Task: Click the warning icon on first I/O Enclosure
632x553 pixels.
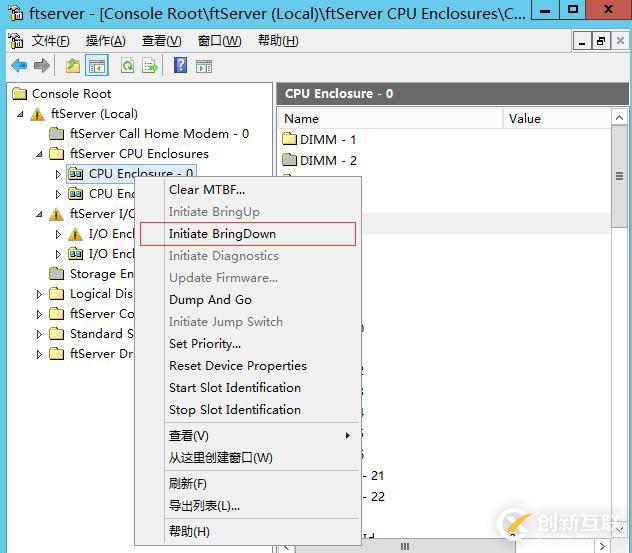Action: coord(75,234)
